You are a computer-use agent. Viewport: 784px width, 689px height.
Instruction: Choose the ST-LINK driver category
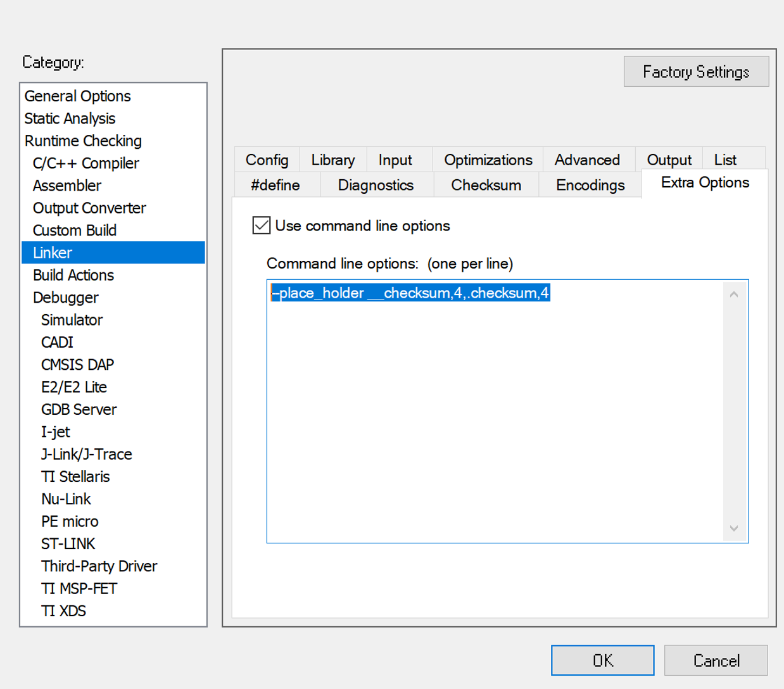pos(68,543)
